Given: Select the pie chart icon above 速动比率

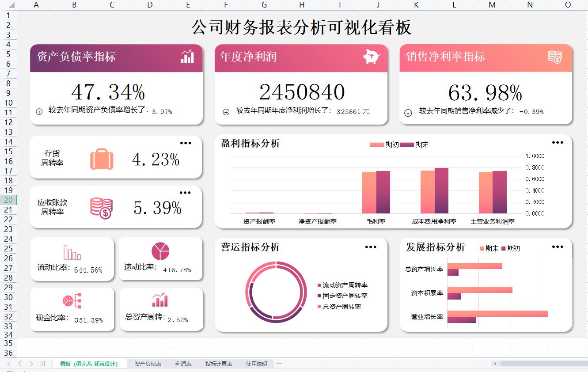Looking at the screenshot, I should 161,250.
